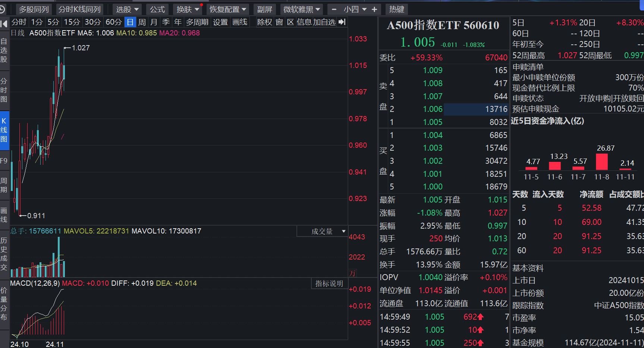Click 加自选 to add to watchlist
The height and width of the screenshot is (348, 644).
(x=324, y=22)
